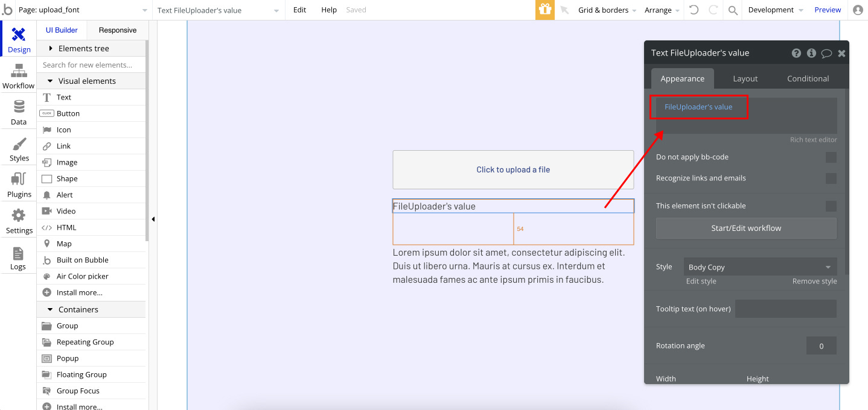Viewport: 868px width, 410px height.
Task: Add a Button element from palette
Action: click(91, 113)
